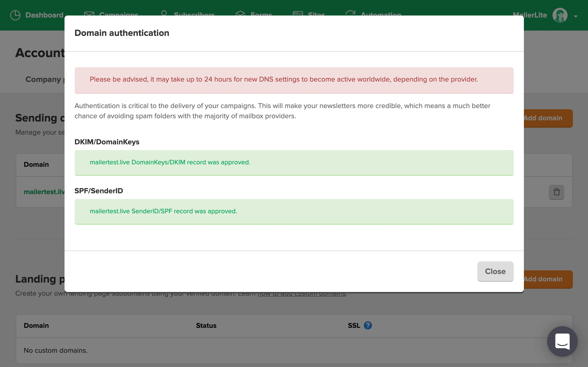The image size is (588, 367).
Task: Open the mailertest.live domain link
Action: tap(44, 192)
